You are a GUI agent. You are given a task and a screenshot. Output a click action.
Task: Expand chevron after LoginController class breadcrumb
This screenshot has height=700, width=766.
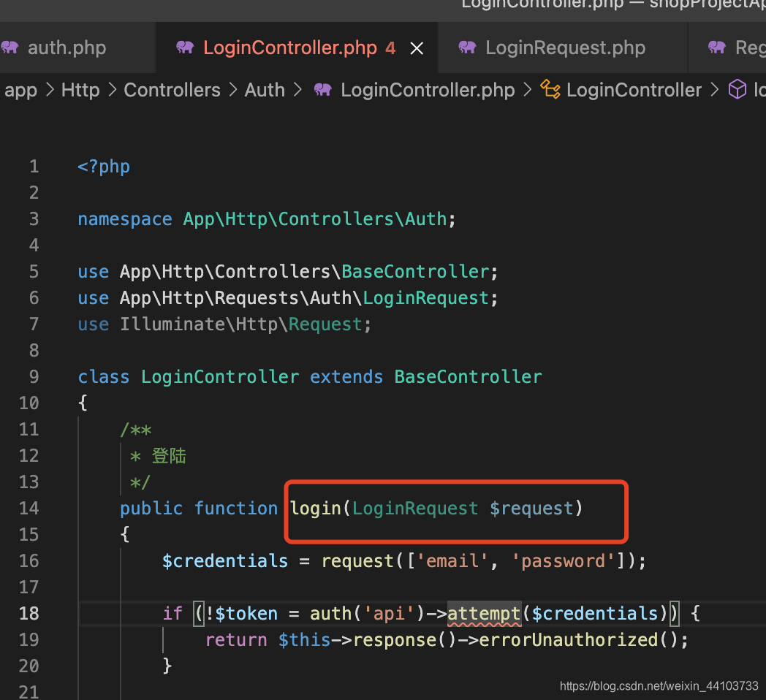[x=714, y=90]
